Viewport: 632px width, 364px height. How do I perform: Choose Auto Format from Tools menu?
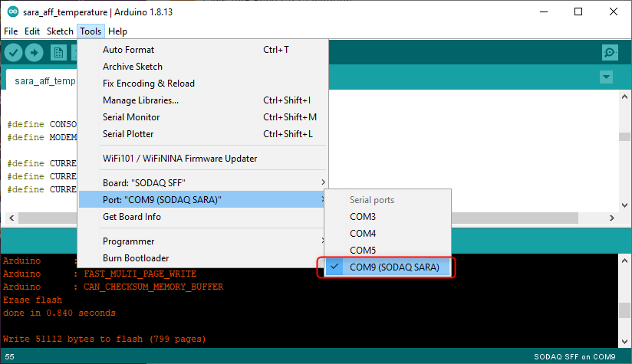[202, 50]
